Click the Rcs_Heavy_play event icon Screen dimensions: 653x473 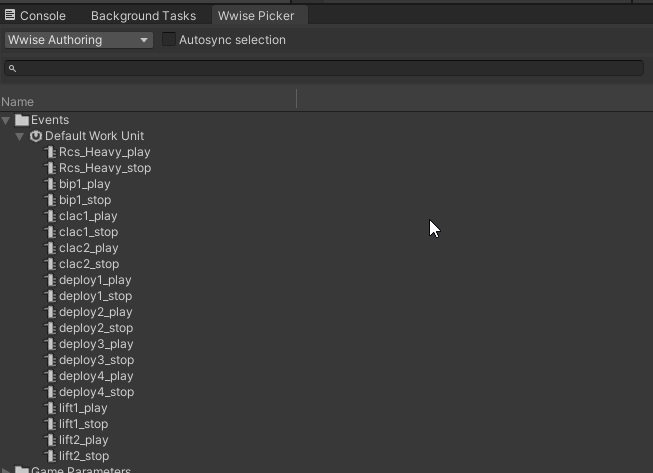[x=50, y=152]
